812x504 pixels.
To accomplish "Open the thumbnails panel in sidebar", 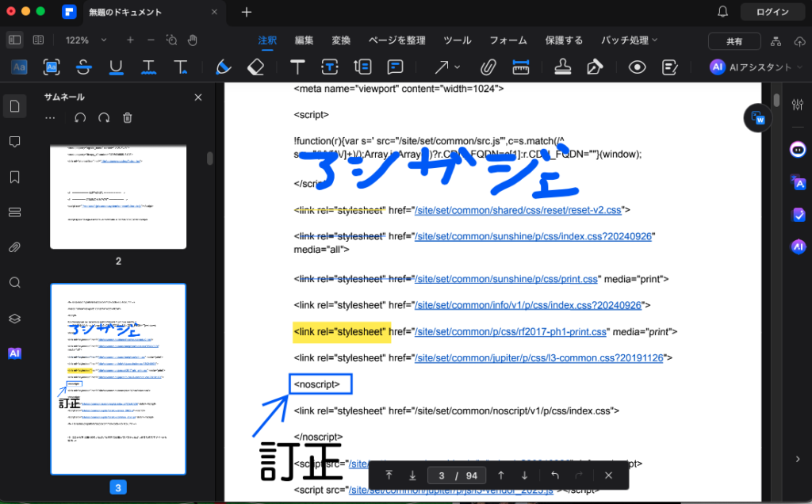I will 14,107.
